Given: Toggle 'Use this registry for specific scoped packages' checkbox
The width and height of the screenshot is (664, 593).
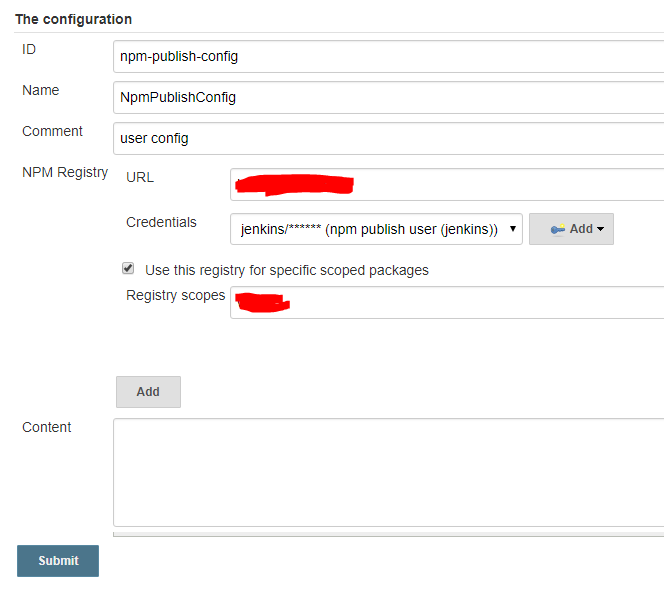Looking at the screenshot, I should point(128,268).
